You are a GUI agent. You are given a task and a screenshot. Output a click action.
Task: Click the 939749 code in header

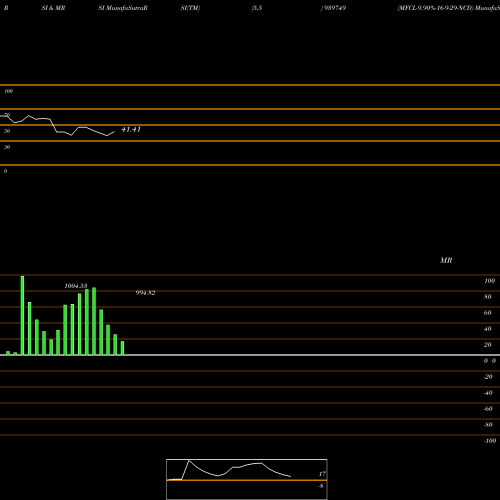pyautogui.click(x=335, y=8)
